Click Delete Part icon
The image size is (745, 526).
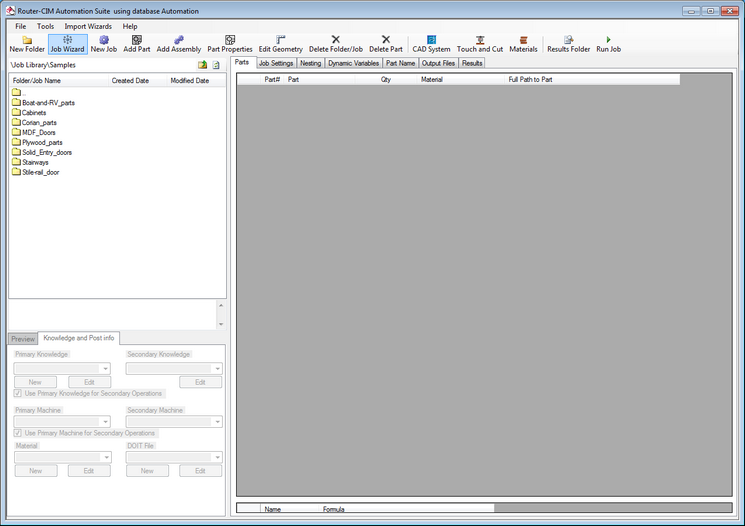pyautogui.click(x=386, y=44)
